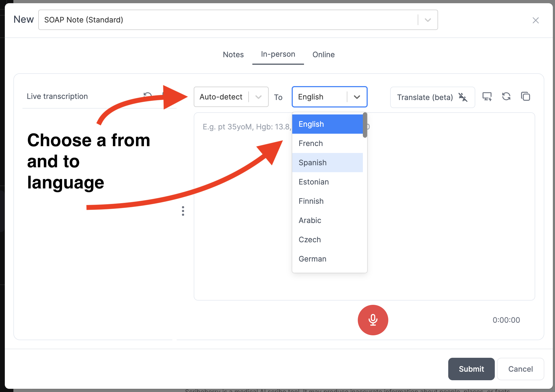Click the Cancel button
This screenshot has width=555, height=392.
(x=520, y=369)
